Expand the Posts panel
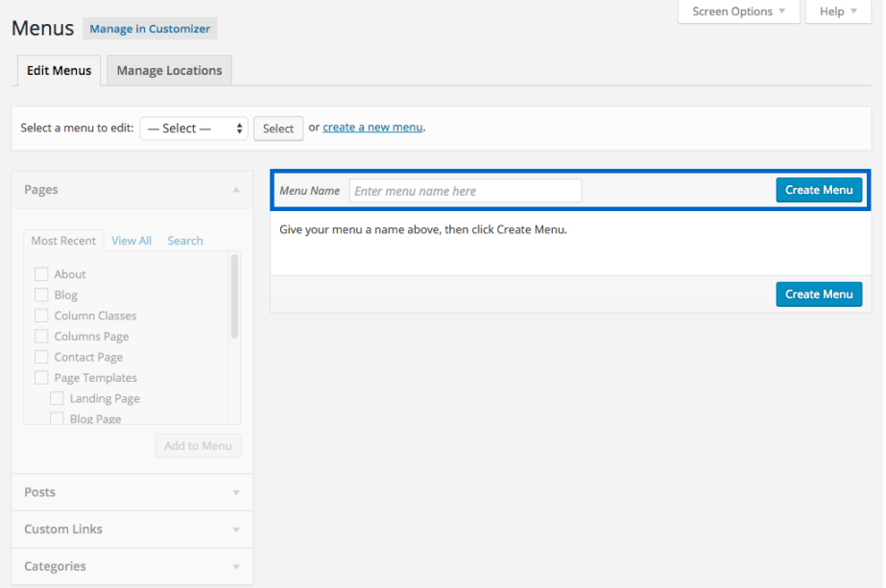The image size is (886, 588). tap(236, 492)
